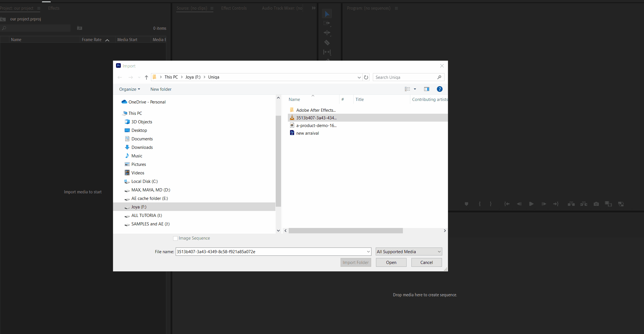Select the Ripple Edit tool
The height and width of the screenshot is (334, 644).
(x=327, y=33)
